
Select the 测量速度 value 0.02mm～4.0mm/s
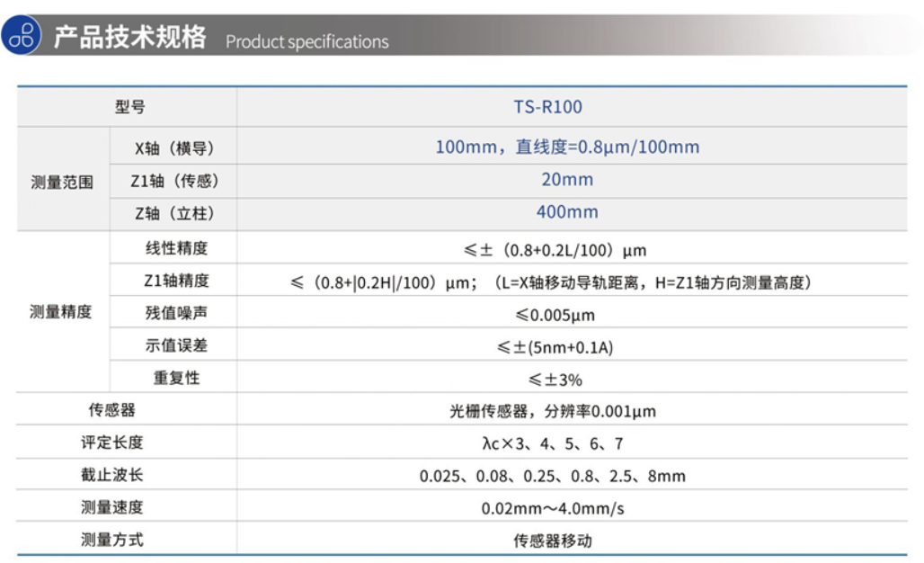click(x=552, y=509)
